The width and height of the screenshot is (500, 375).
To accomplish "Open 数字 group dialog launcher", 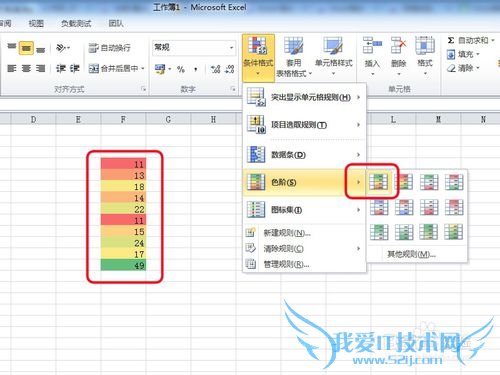I will coord(233,89).
